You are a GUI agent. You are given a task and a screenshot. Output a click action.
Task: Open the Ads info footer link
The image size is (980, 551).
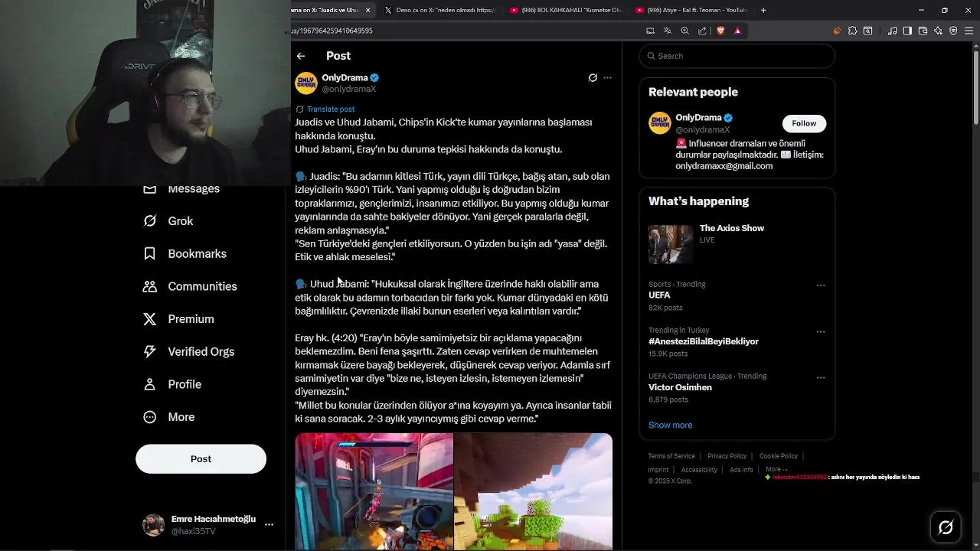click(741, 470)
